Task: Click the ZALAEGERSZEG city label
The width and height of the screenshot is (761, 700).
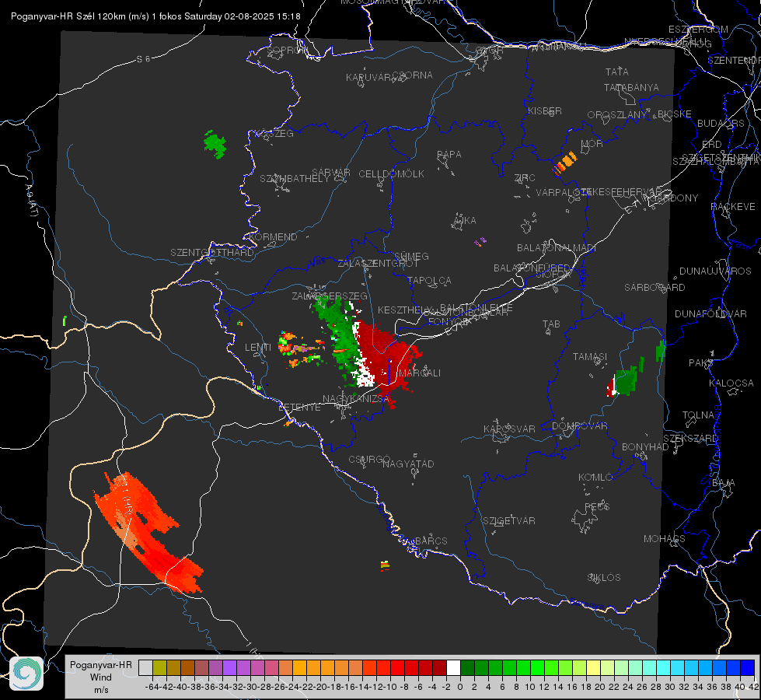Action: click(x=329, y=296)
